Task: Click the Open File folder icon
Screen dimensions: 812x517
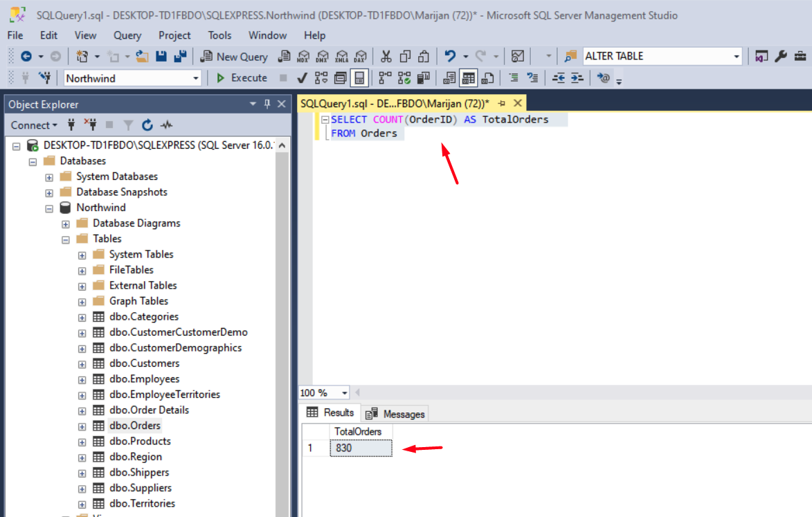Action: pyautogui.click(x=143, y=57)
